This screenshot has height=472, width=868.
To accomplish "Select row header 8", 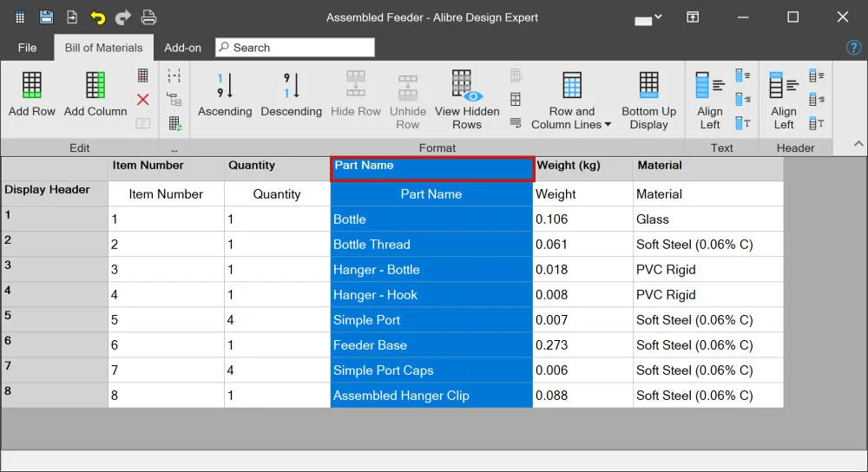I will point(55,395).
